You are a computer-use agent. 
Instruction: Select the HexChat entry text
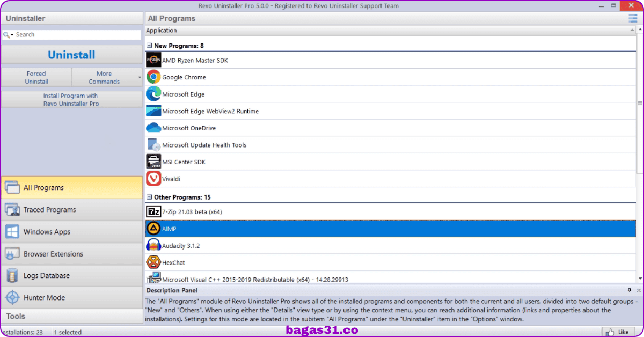click(x=173, y=263)
